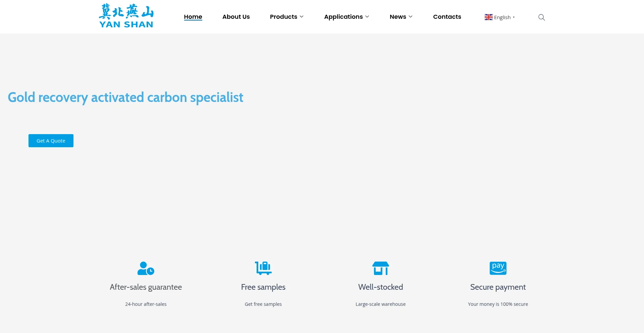Viewport: 644px width, 333px height.
Task: Click the Secure payment heading
Action: coord(498,287)
